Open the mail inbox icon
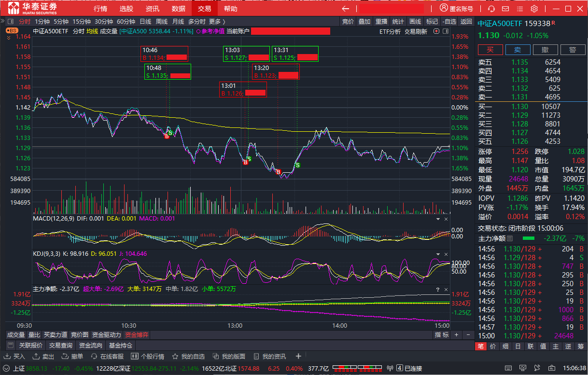 tap(505, 9)
